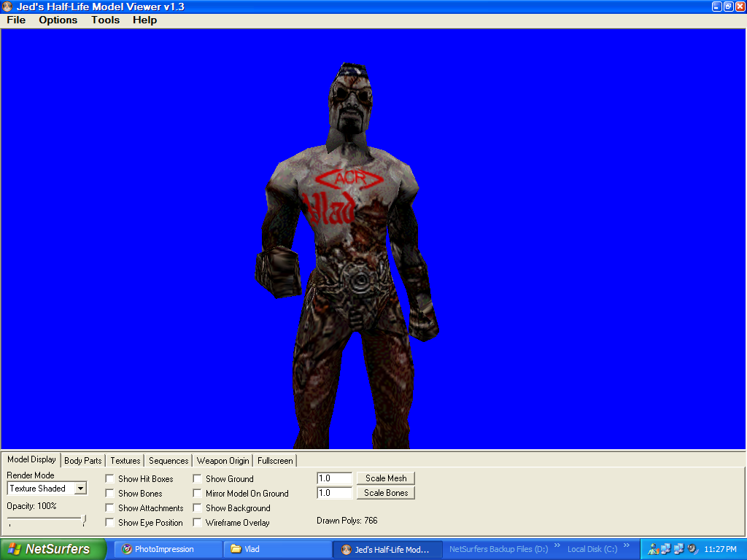Open the Options menu
747x560 pixels.
click(58, 20)
